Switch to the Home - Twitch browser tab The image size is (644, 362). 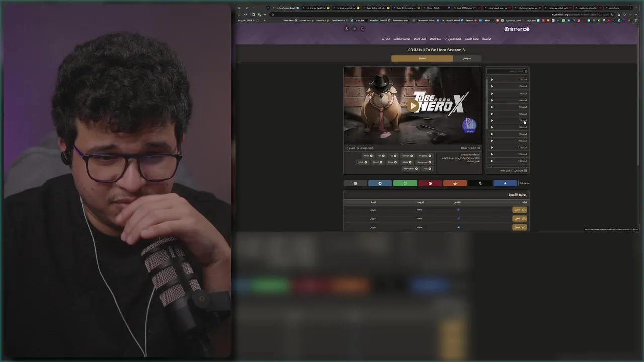coord(437,8)
